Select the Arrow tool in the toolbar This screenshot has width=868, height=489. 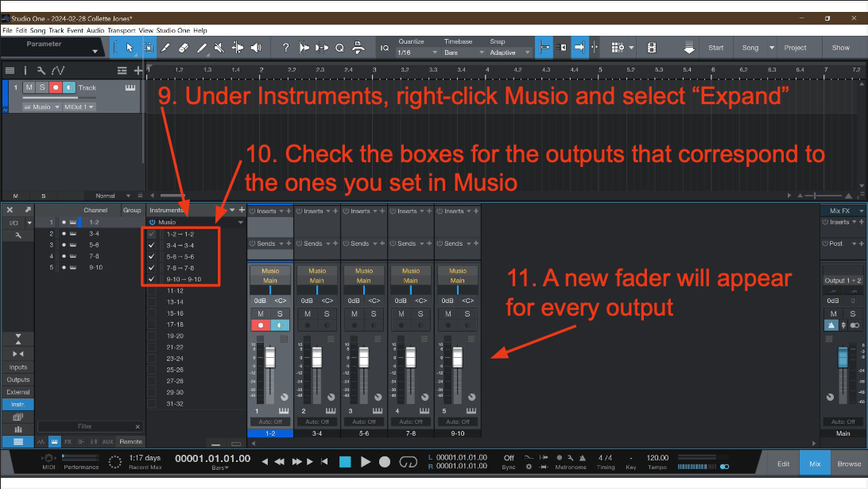130,48
